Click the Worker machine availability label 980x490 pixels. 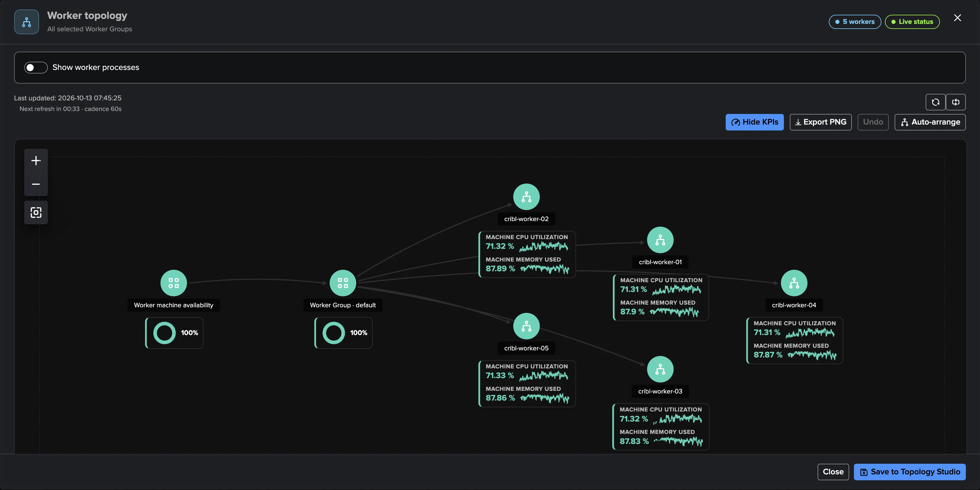[x=173, y=305]
